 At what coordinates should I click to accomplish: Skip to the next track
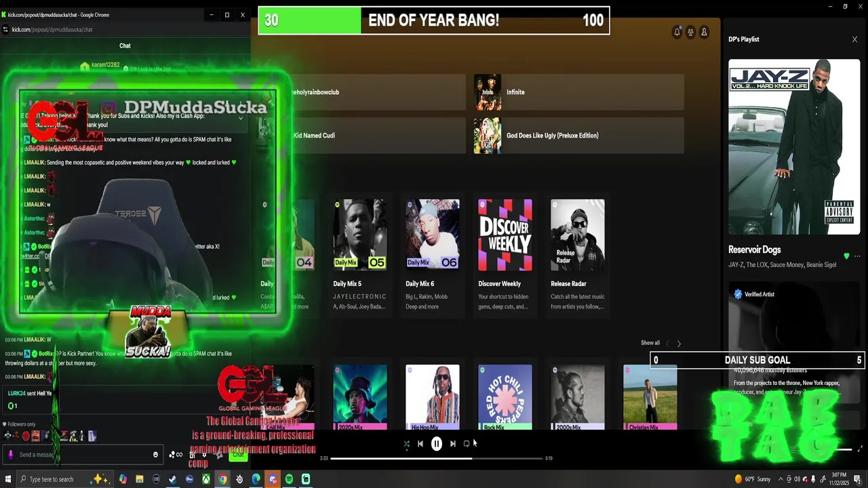click(x=453, y=444)
